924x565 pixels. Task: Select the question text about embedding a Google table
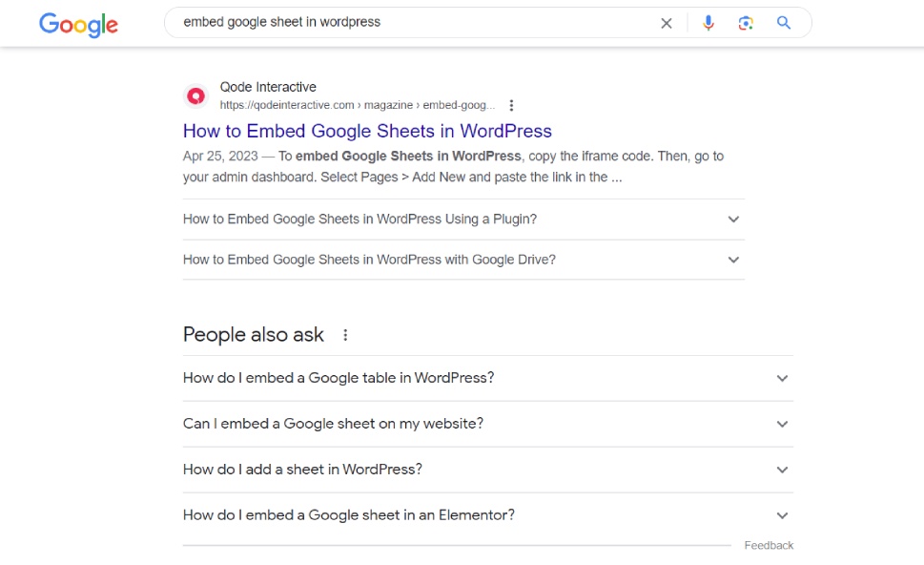[338, 378]
